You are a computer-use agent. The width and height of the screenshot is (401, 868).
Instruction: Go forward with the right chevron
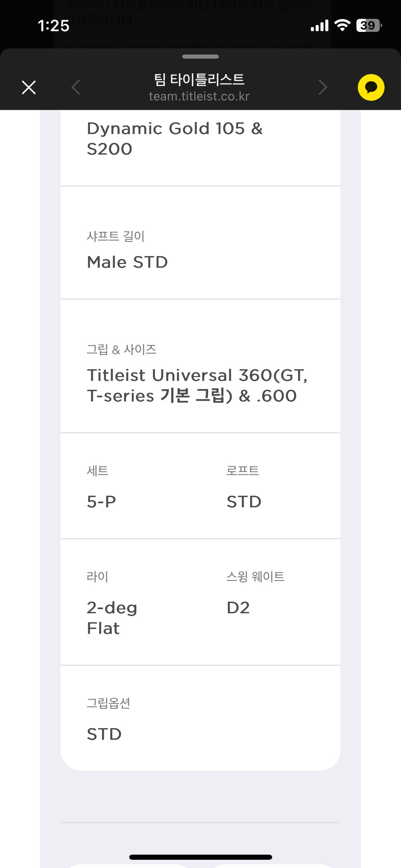(323, 87)
